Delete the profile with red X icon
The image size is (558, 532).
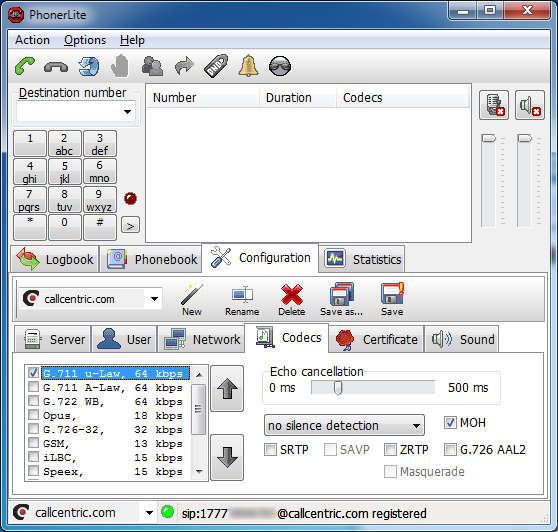pyautogui.click(x=291, y=300)
